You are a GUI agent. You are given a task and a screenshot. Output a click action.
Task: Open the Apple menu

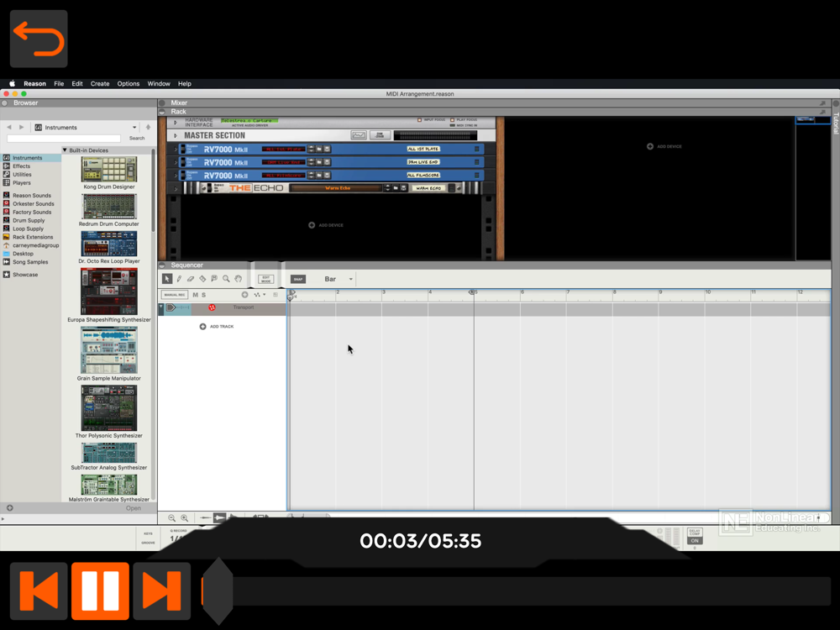pos(12,83)
